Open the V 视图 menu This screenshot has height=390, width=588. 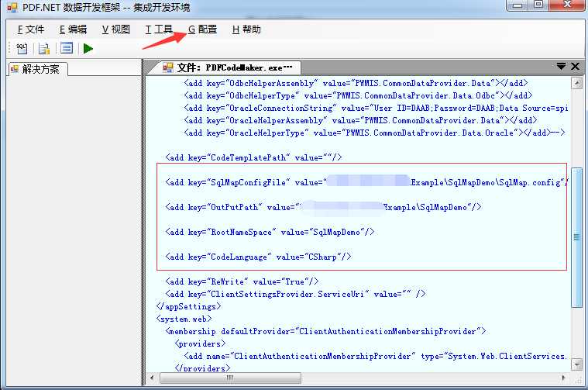[116, 29]
